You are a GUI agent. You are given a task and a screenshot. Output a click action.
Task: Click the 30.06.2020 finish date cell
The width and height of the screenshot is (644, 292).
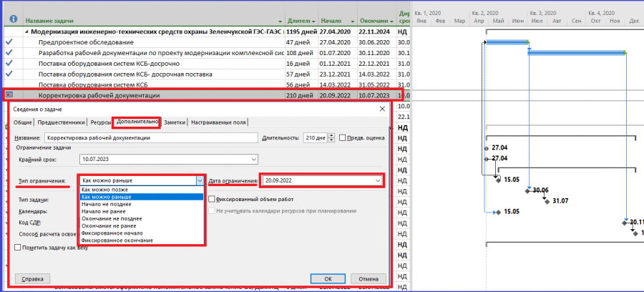[376, 42]
